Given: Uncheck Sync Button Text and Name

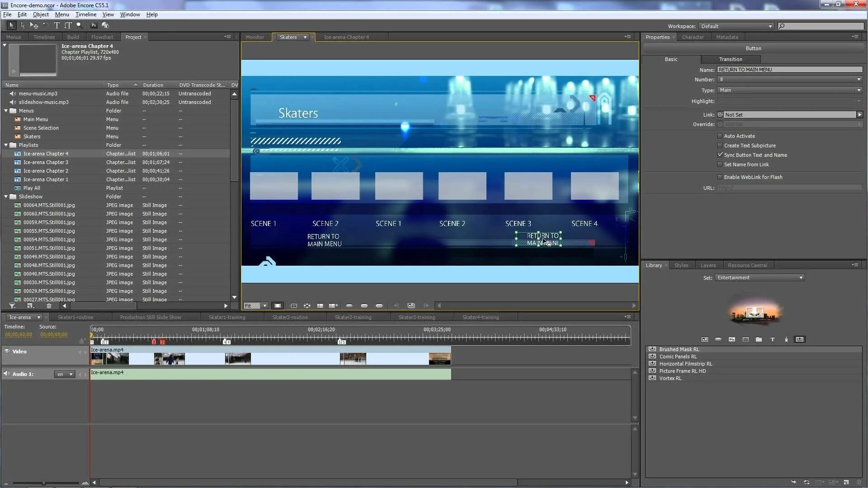Looking at the screenshot, I should pyautogui.click(x=720, y=155).
